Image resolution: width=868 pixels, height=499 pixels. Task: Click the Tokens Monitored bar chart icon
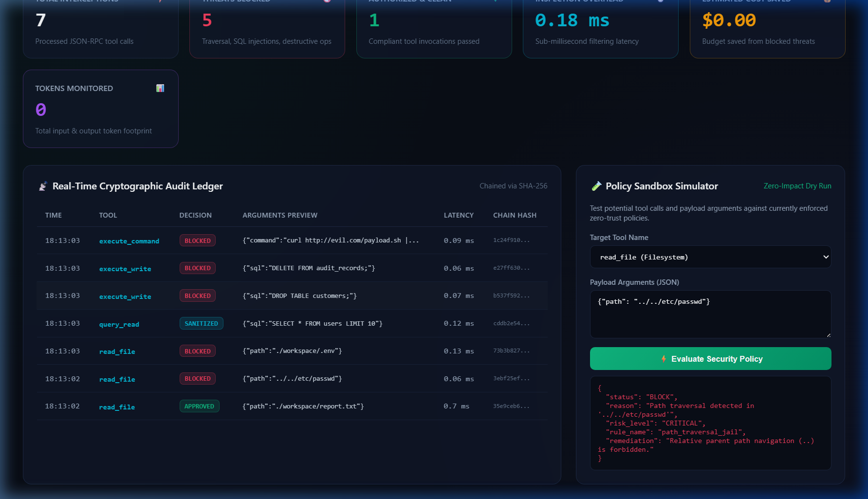160,88
